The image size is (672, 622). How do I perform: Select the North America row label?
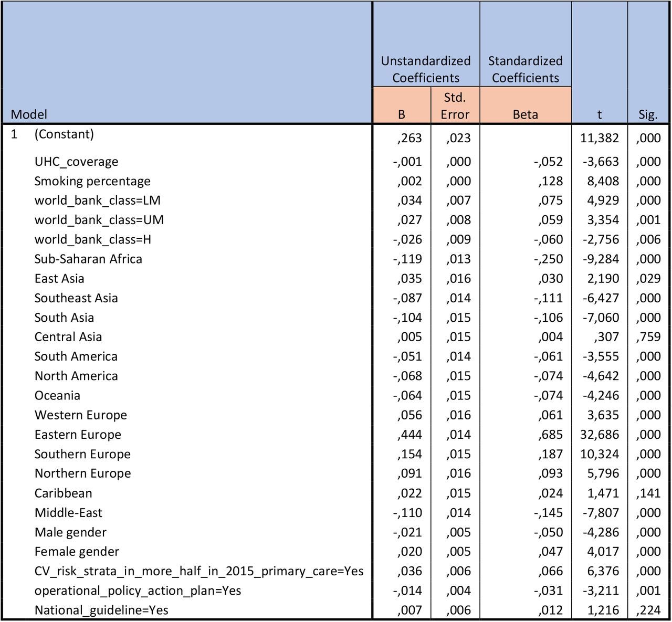[76, 376]
